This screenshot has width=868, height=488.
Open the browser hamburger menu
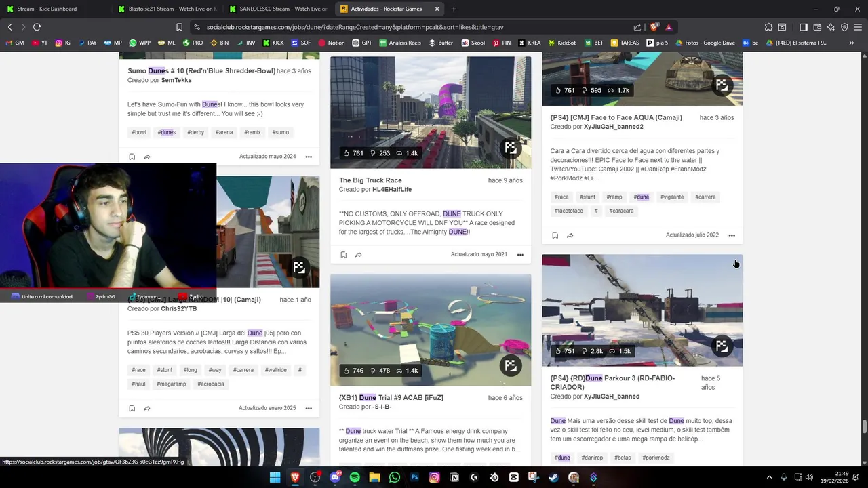(x=858, y=27)
